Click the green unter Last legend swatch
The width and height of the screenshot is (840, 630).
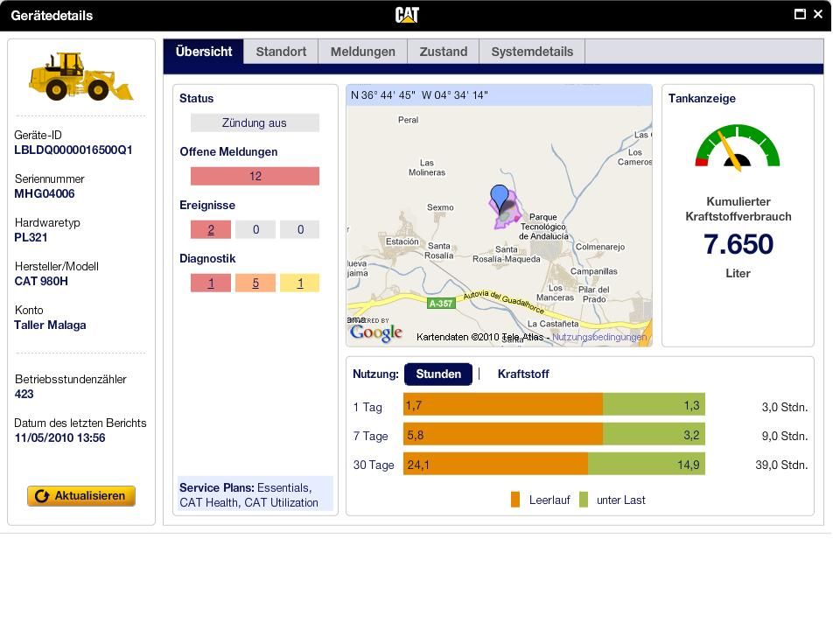coord(584,500)
